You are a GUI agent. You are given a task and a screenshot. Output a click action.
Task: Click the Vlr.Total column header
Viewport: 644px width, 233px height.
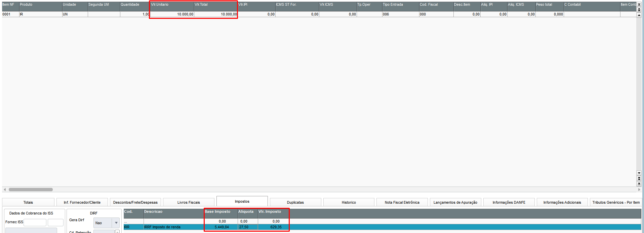(216, 6)
